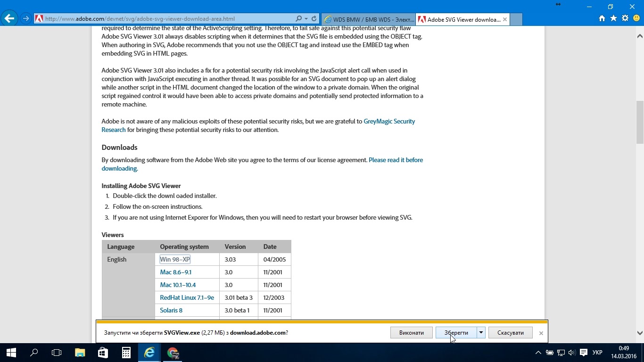Follow the GreyMagic Security Research link
Viewport: 644px width, 362px height.
pyautogui.click(x=389, y=121)
